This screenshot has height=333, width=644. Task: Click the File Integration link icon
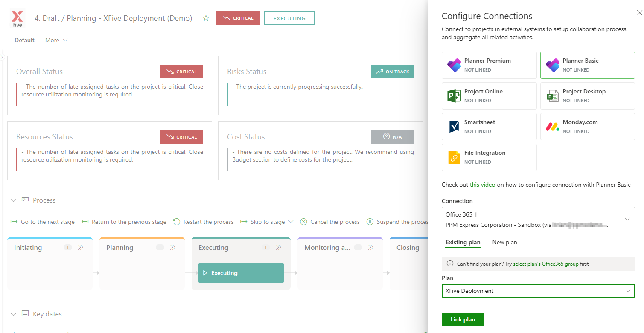[454, 157]
